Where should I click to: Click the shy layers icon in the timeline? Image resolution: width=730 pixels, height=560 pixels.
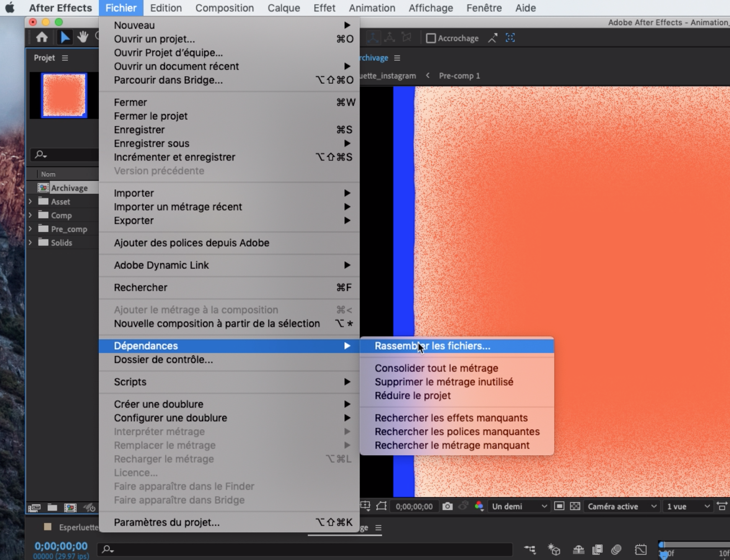[578, 550]
